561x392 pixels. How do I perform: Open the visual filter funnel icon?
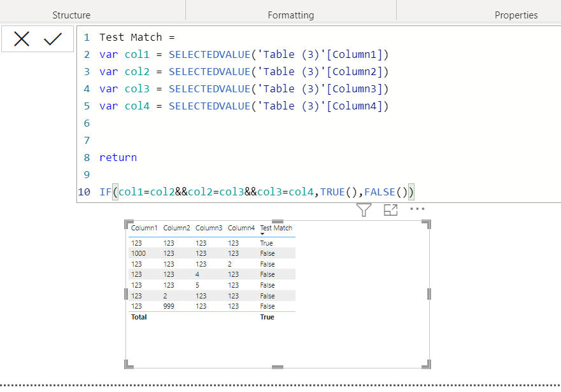(x=364, y=209)
